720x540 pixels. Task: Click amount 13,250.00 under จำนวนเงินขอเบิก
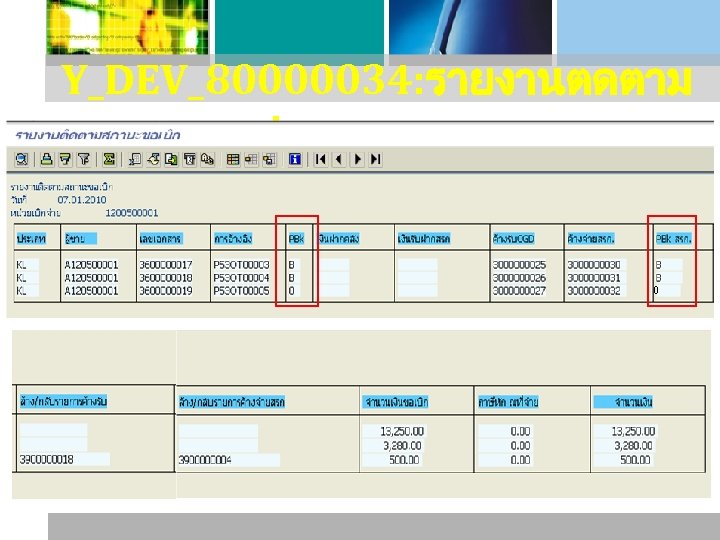tap(402, 431)
